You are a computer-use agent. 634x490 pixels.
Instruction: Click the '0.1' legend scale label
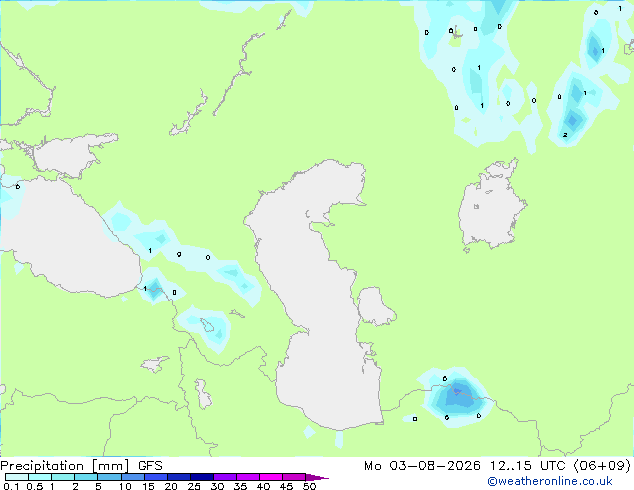tap(11, 486)
